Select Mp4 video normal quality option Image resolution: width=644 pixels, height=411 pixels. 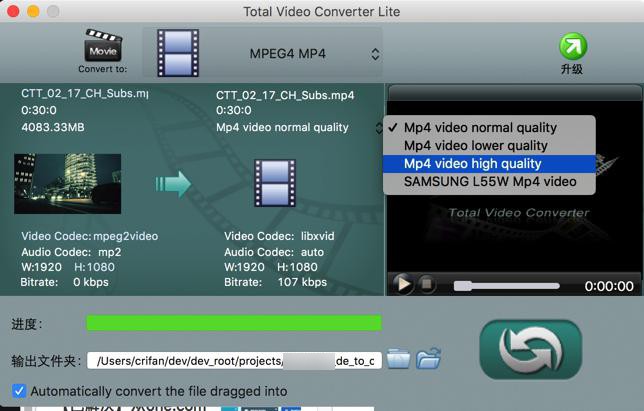pyautogui.click(x=489, y=128)
